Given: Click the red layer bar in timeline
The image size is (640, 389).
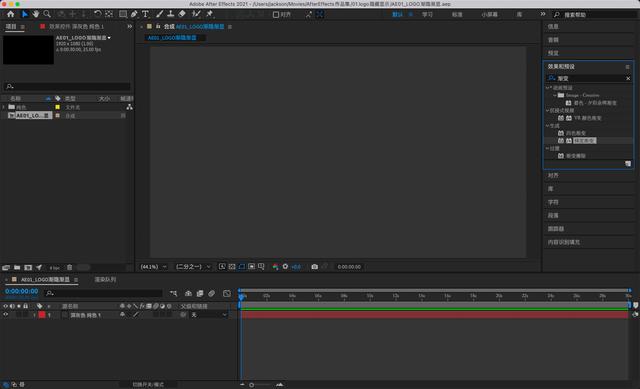Looking at the screenshot, I should pos(435,315).
